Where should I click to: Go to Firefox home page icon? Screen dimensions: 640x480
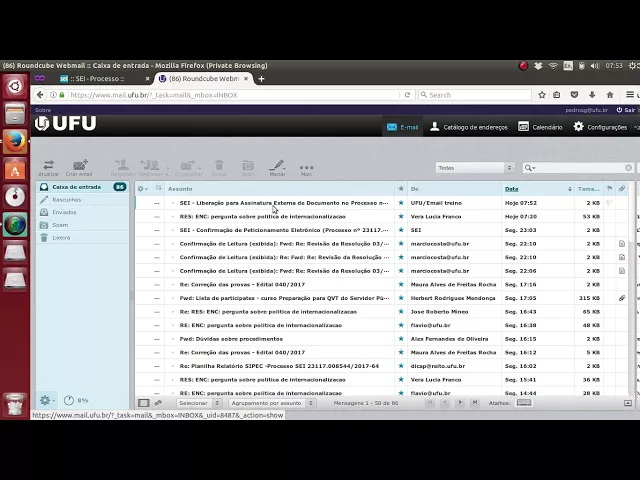(x=610, y=95)
